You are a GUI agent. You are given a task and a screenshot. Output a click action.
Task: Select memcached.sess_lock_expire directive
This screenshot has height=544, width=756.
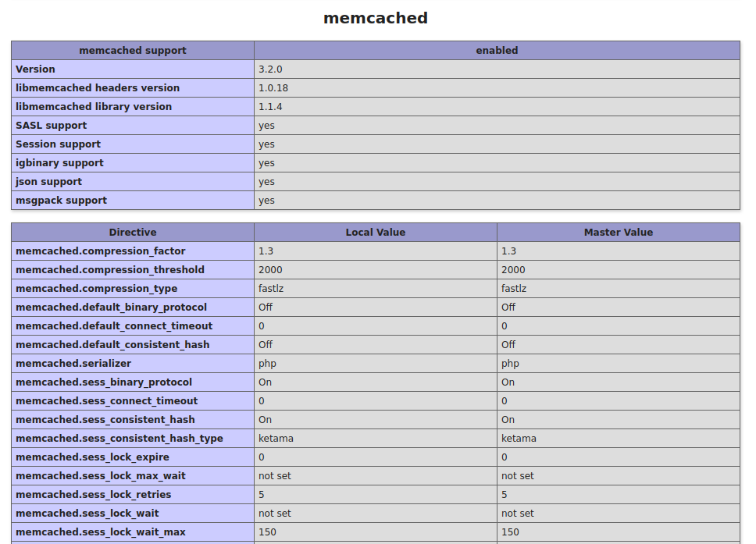point(92,457)
